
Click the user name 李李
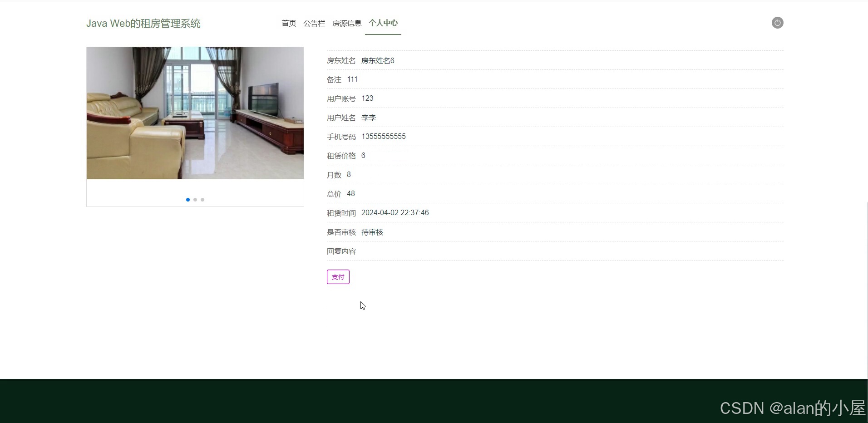(x=369, y=118)
